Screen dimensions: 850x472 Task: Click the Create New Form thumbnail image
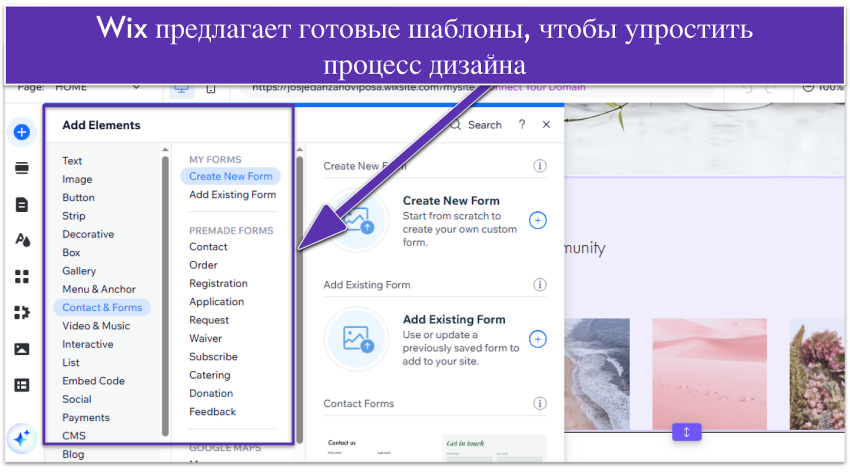[357, 221]
